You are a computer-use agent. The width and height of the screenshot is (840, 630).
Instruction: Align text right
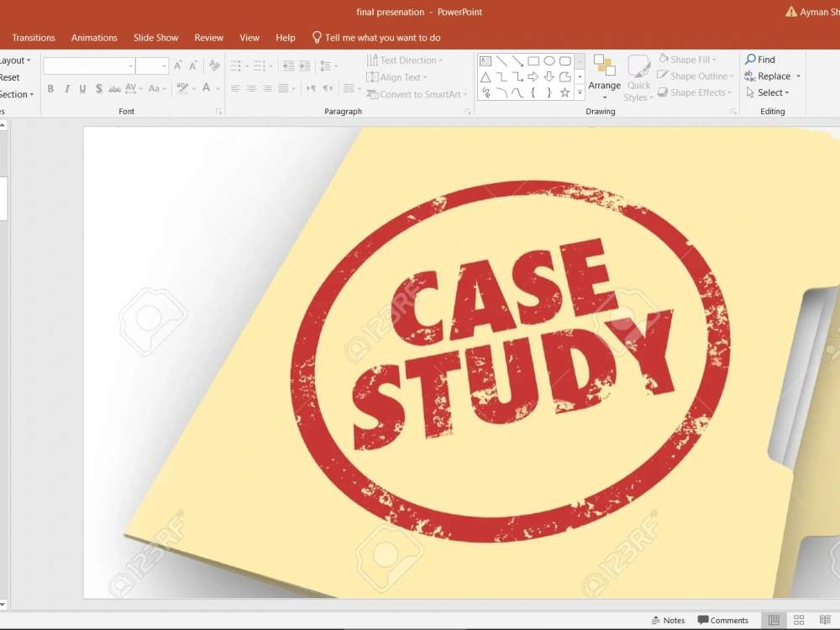click(267, 89)
